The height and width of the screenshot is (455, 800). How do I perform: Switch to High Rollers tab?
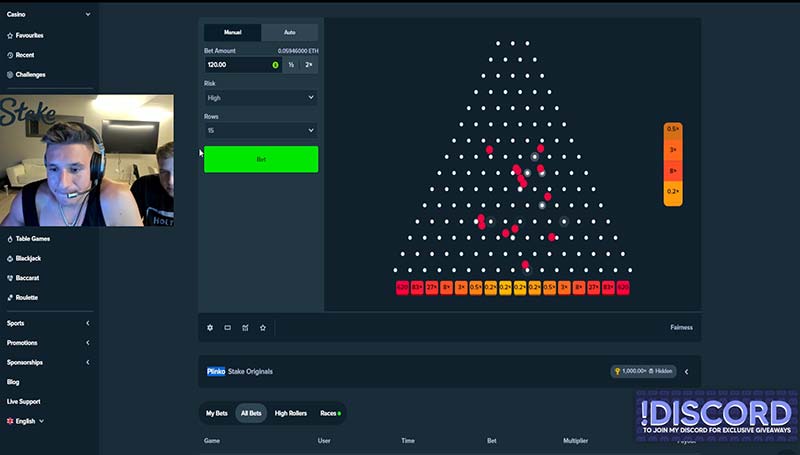click(x=291, y=414)
